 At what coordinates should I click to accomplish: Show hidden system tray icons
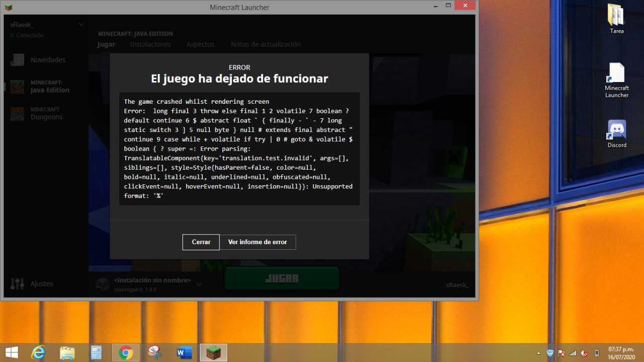pyautogui.click(x=539, y=353)
